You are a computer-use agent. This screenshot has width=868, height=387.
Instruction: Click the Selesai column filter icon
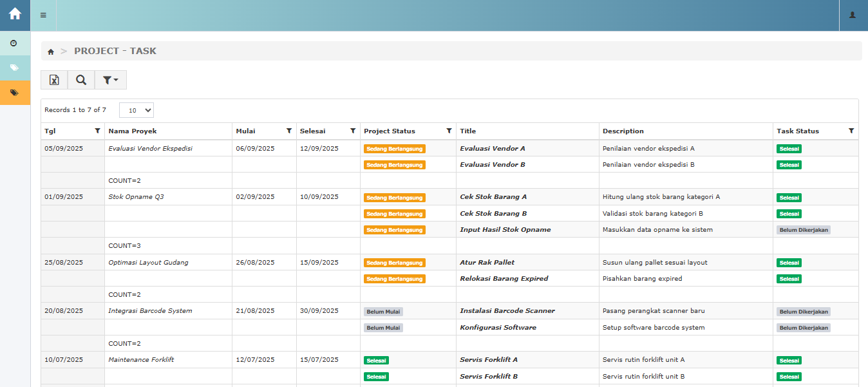[x=353, y=131]
